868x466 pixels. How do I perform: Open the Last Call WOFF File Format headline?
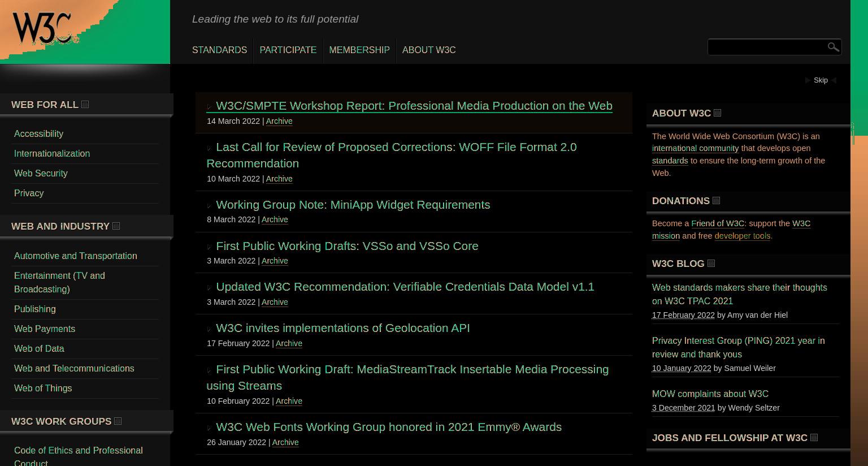pos(392,155)
